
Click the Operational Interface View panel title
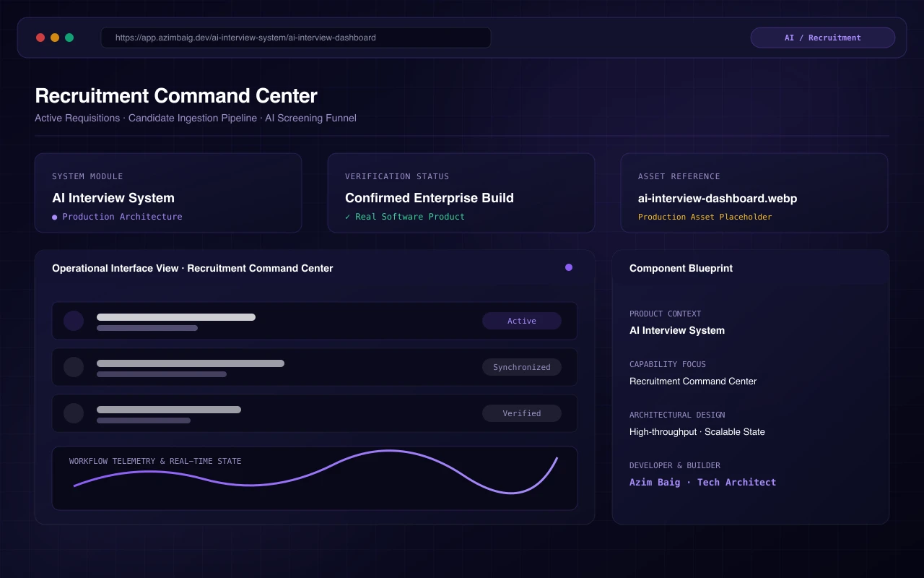193,268
